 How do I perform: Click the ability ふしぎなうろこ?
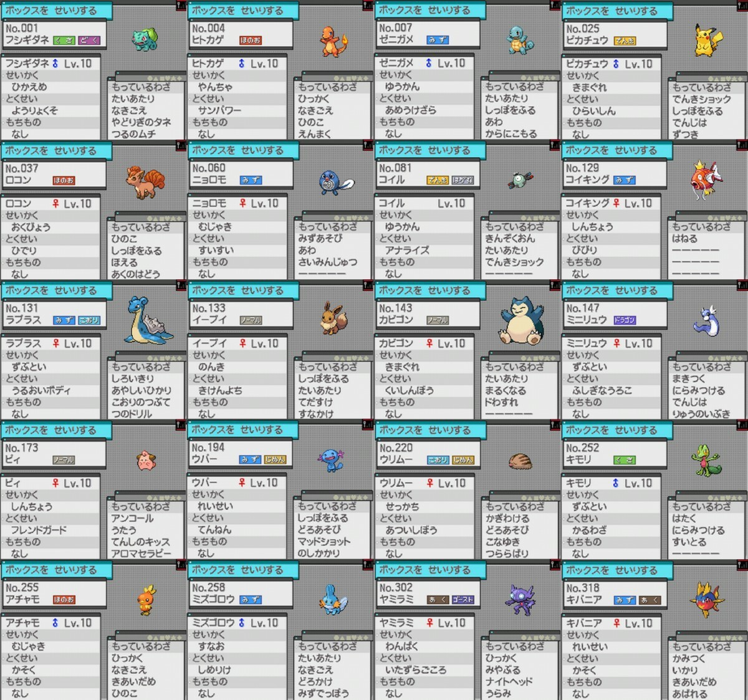[x=602, y=390]
